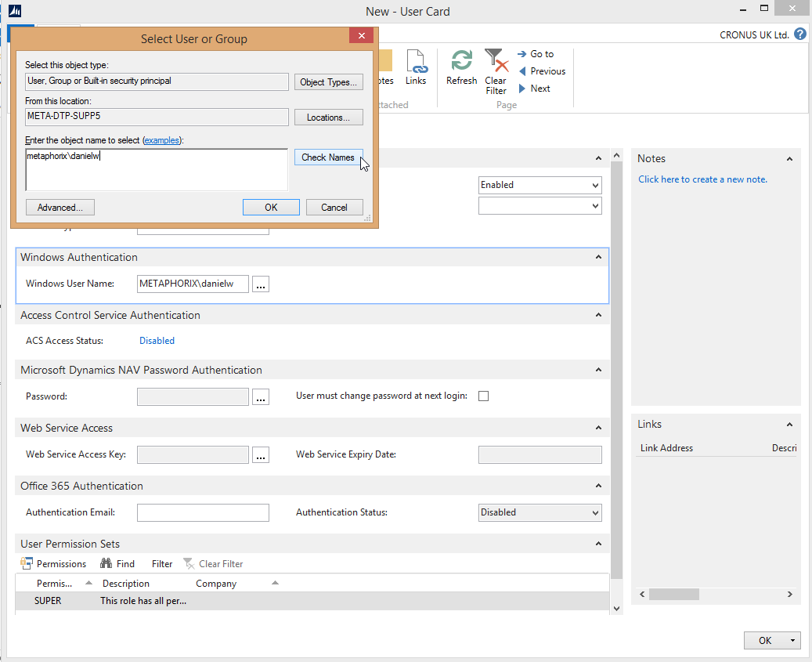Open dropdown arrow beside bottom OK button

[x=793, y=641]
